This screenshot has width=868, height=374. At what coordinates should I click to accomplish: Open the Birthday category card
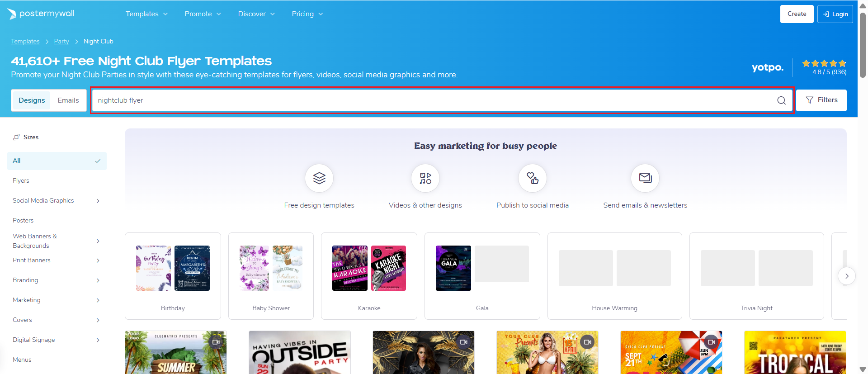(x=173, y=276)
